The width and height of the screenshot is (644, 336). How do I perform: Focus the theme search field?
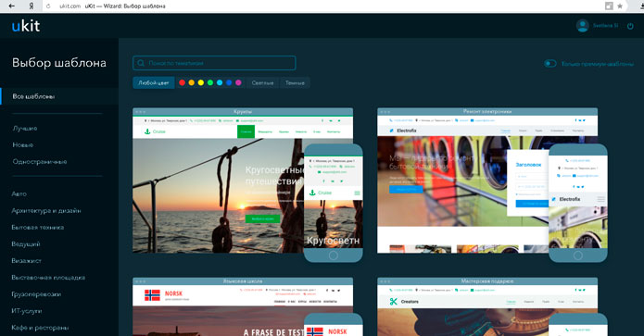pyautogui.click(x=214, y=63)
